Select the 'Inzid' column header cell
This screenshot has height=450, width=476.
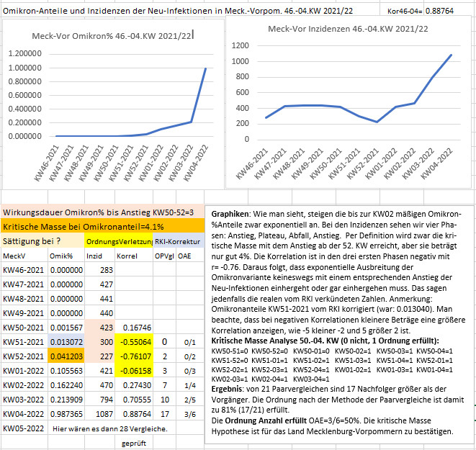(x=99, y=256)
